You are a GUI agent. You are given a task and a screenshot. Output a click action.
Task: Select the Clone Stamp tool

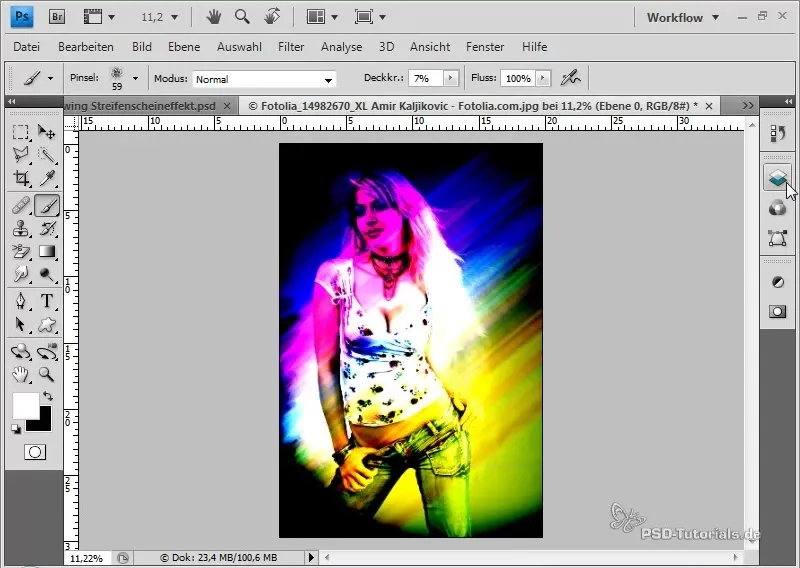pyautogui.click(x=20, y=229)
